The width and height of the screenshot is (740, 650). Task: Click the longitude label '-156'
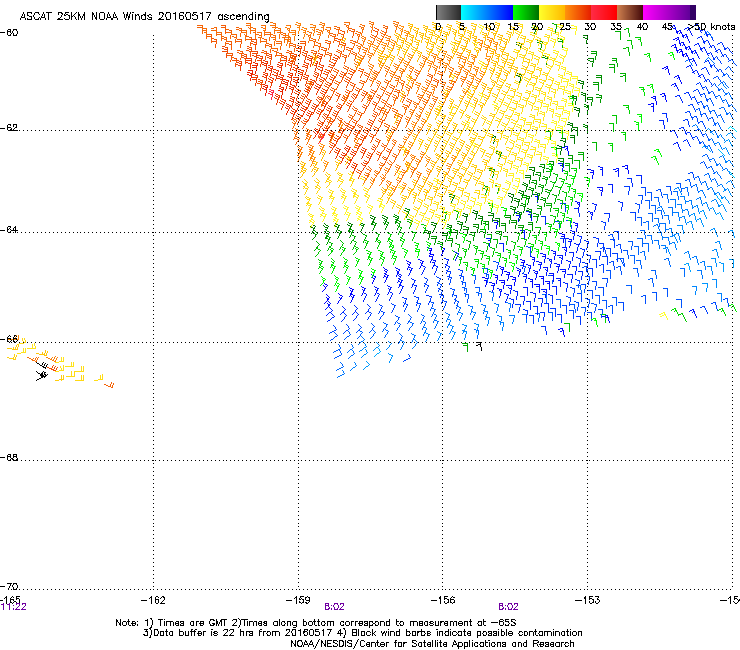(443, 600)
